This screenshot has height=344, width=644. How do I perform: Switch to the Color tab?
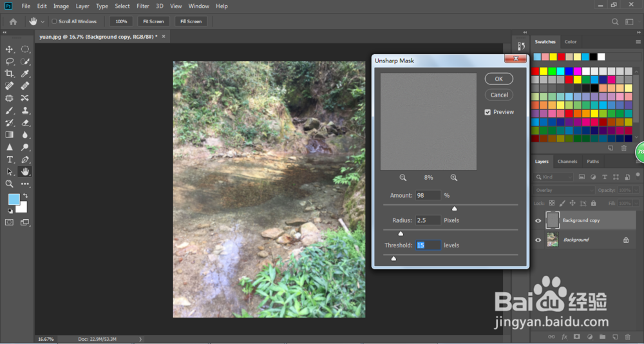point(571,42)
